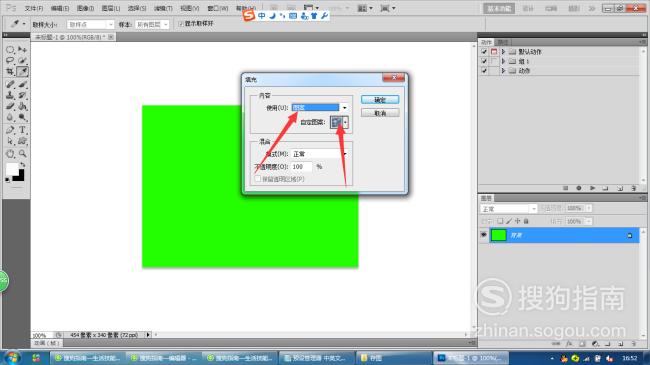Screen dimensions: 650x365
Task: Toggle the 组 1 action set checkmark
Action: pos(484,61)
